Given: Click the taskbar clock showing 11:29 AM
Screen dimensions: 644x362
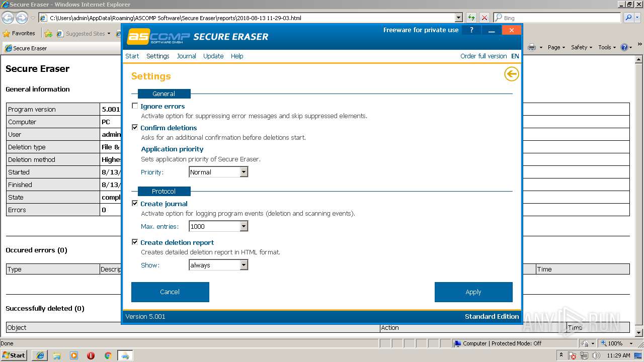Looking at the screenshot, I should 618,355.
